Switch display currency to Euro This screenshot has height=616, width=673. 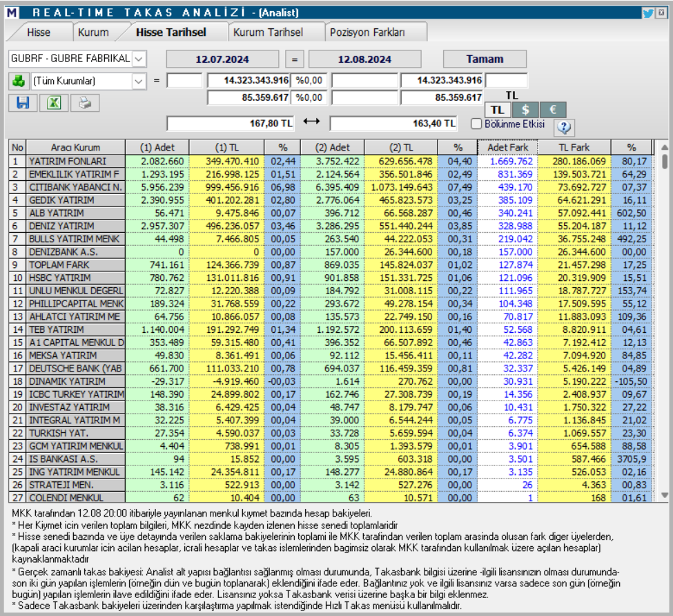point(553,110)
